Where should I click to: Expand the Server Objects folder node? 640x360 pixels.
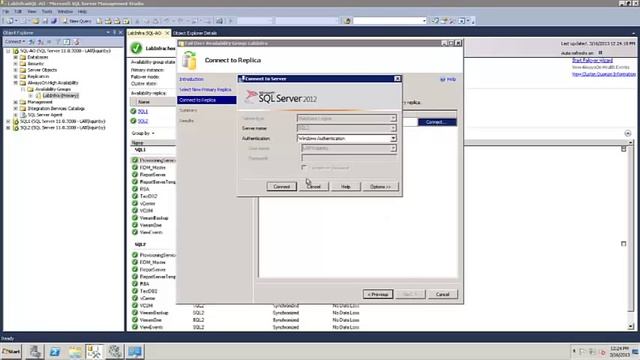(x=15, y=70)
